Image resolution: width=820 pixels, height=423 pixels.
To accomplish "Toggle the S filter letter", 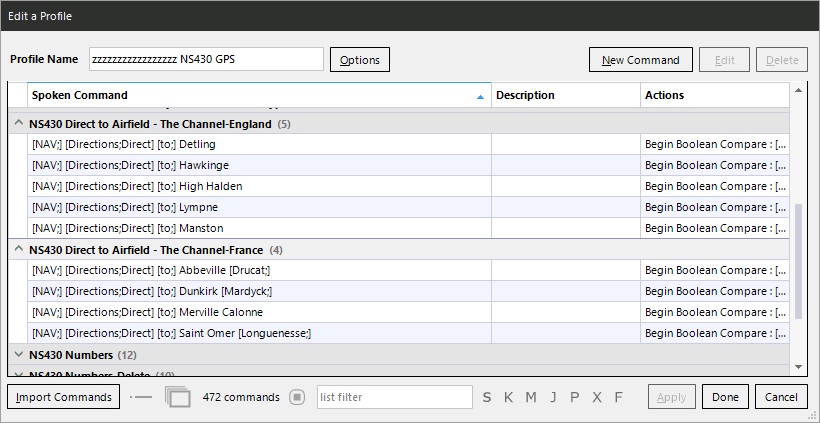I will [487, 397].
